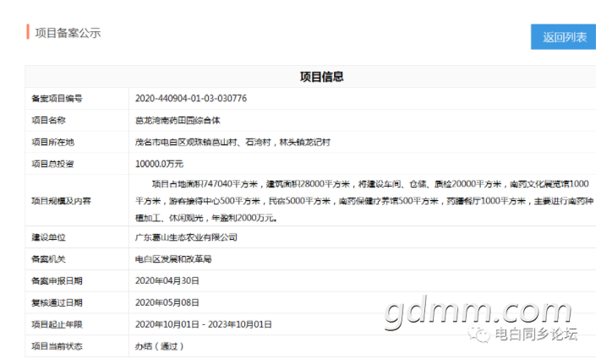This screenshot has height=364, width=612.
Task: Click the 电白区发展和改革局 value
Action: [x=173, y=259]
